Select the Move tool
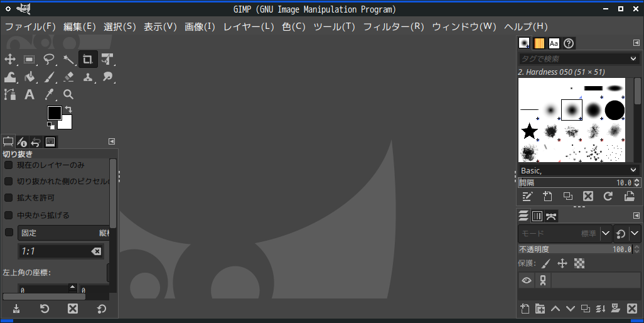This screenshot has height=323, width=644. pos(10,59)
